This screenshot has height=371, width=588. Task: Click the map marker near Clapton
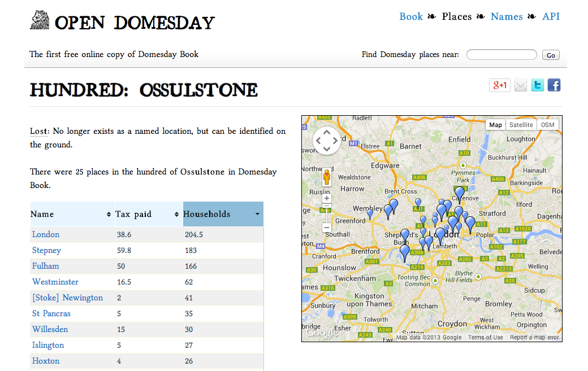click(x=459, y=194)
